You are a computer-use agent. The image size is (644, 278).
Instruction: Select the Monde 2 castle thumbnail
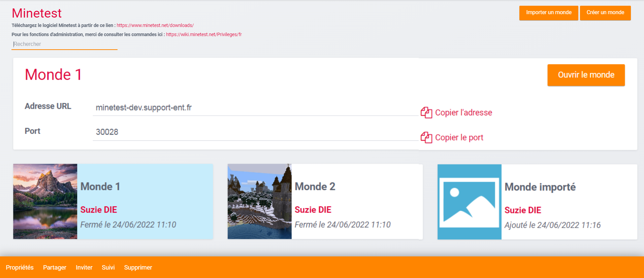click(x=259, y=201)
